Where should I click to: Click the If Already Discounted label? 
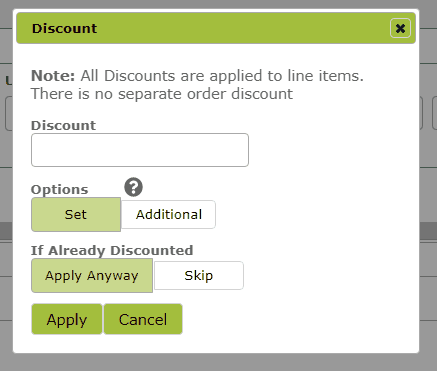click(x=112, y=250)
